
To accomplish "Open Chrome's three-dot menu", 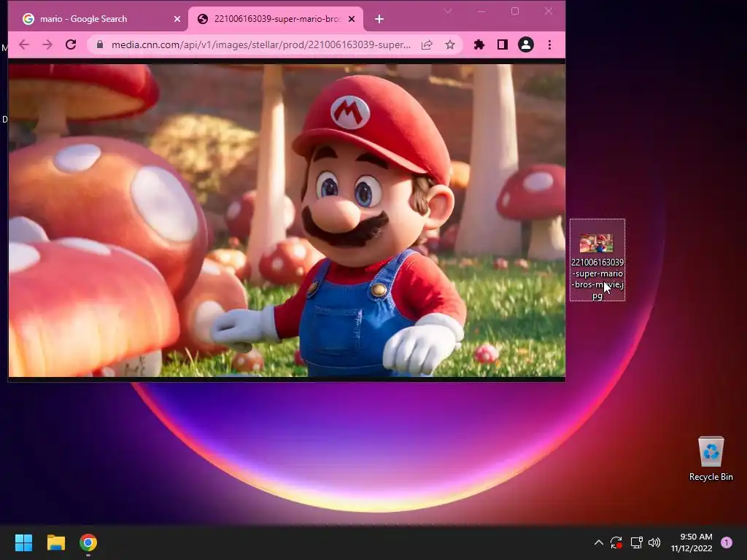I will point(550,44).
